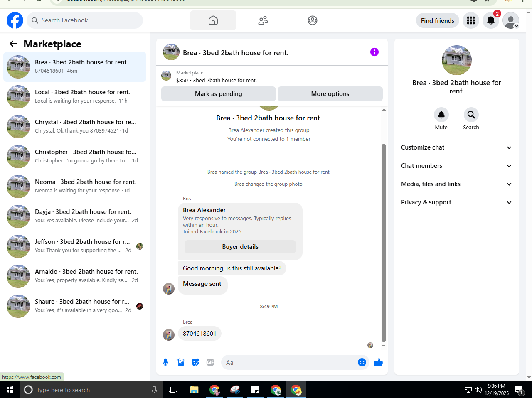Click taskbar clock showing 9:36 PM

(497, 390)
